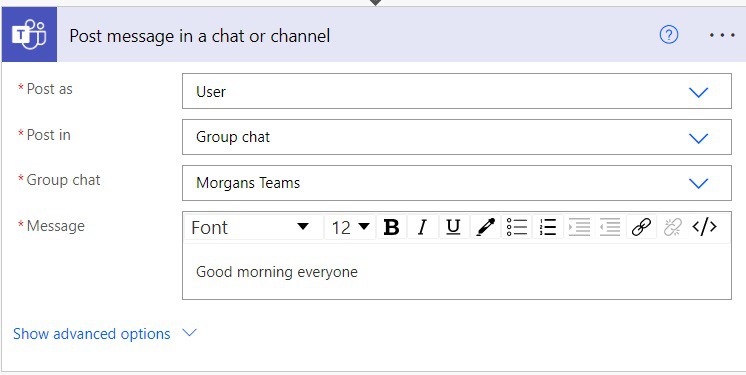Select the Post as field showing User

point(457,91)
